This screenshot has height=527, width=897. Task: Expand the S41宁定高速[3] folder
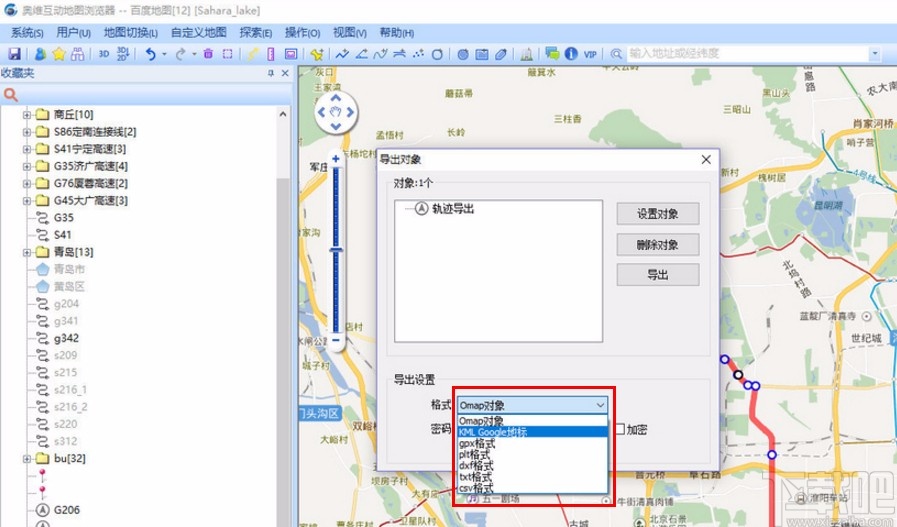27,149
